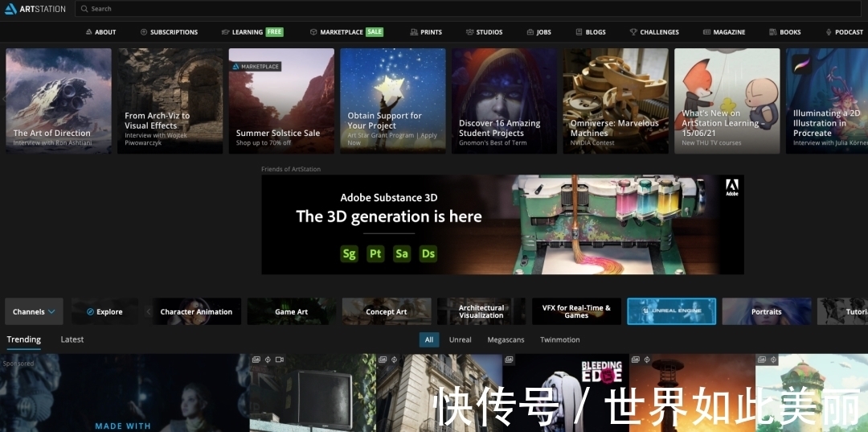
Task: Filter by Megascans
Action: click(506, 339)
